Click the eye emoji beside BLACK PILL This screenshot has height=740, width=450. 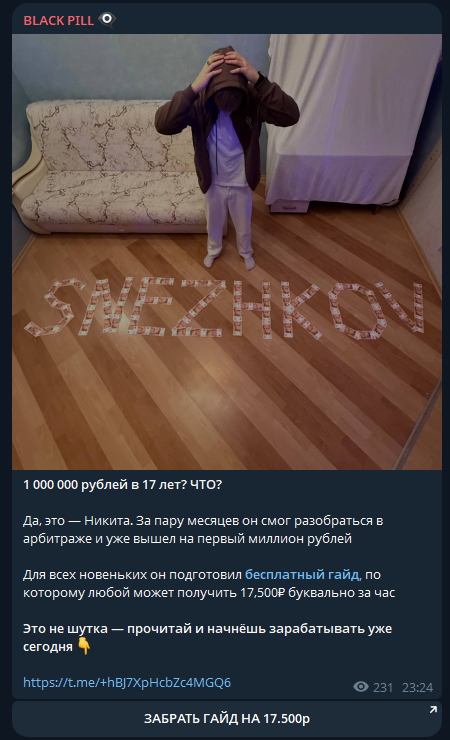coord(107,19)
